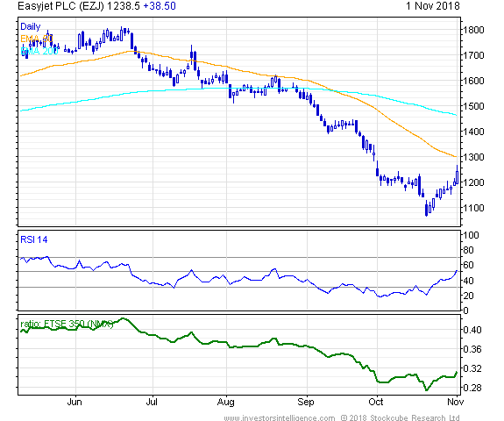The image size is (504, 421).
Task: Click the '1300' price axis label
Action: 473,157
